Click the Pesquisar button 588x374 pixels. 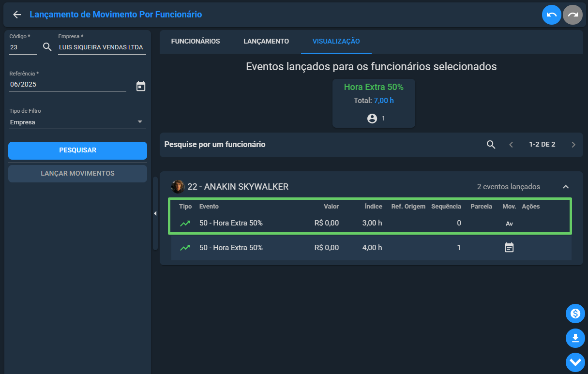pyautogui.click(x=77, y=150)
